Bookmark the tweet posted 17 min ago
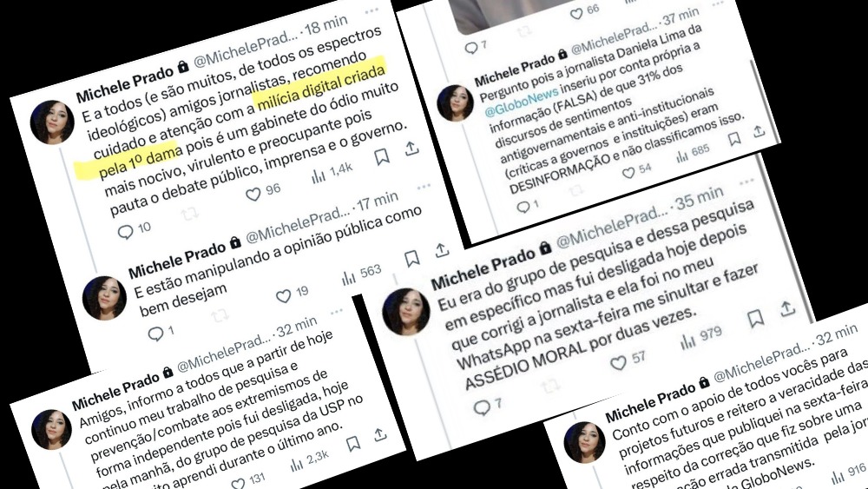The height and width of the screenshot is (489, 868). click(411, 259)
